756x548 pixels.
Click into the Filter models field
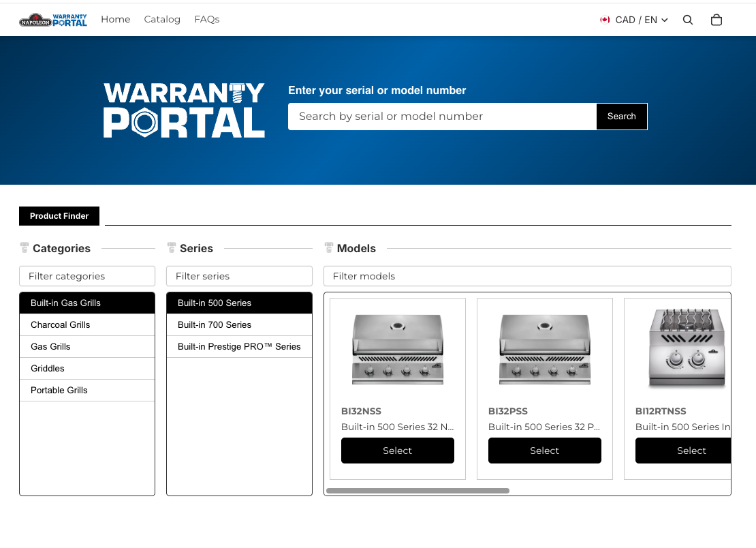[x=526, y=276]
